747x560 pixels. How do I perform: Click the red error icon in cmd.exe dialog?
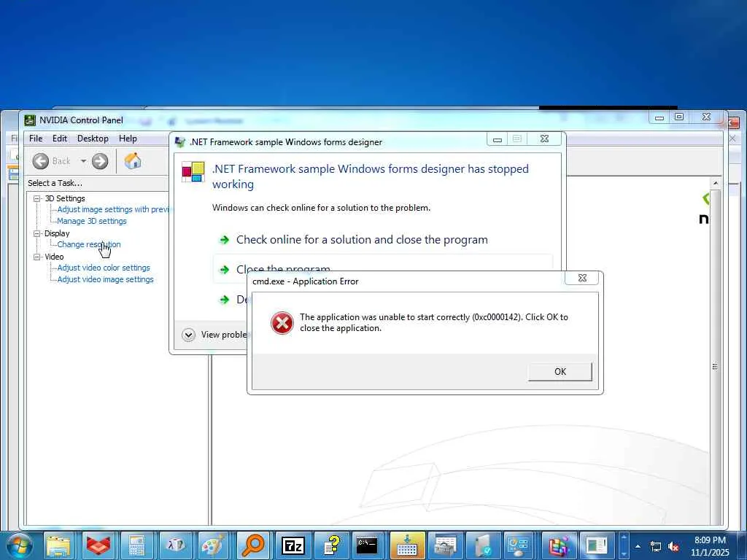coord(282,323)
